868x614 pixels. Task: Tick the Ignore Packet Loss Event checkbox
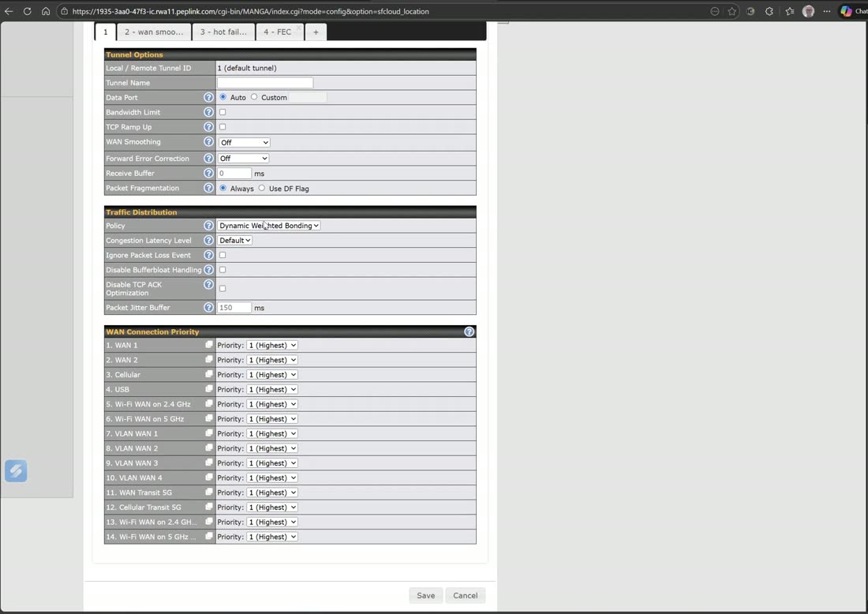point(223,255)
